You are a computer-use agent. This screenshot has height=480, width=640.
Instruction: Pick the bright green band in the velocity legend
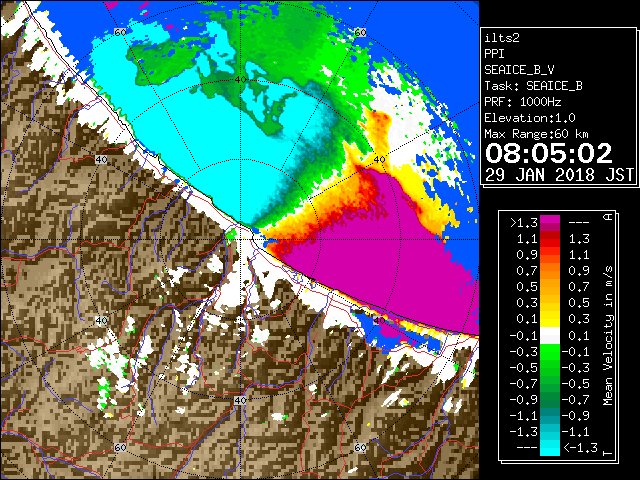click(x=550, y=352)
